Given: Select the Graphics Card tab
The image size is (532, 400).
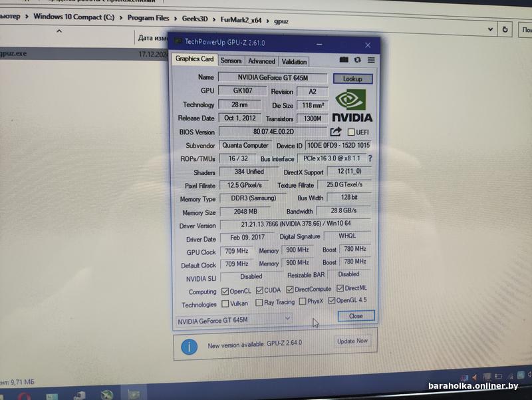Looking at the screenshot, I should pyautogui.click(x=194, y=59).
